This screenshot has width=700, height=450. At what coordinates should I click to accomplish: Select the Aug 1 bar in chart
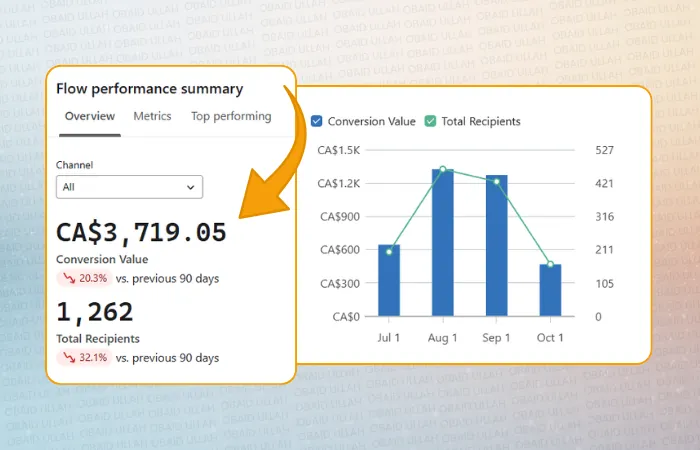click(x=442, y=242)
